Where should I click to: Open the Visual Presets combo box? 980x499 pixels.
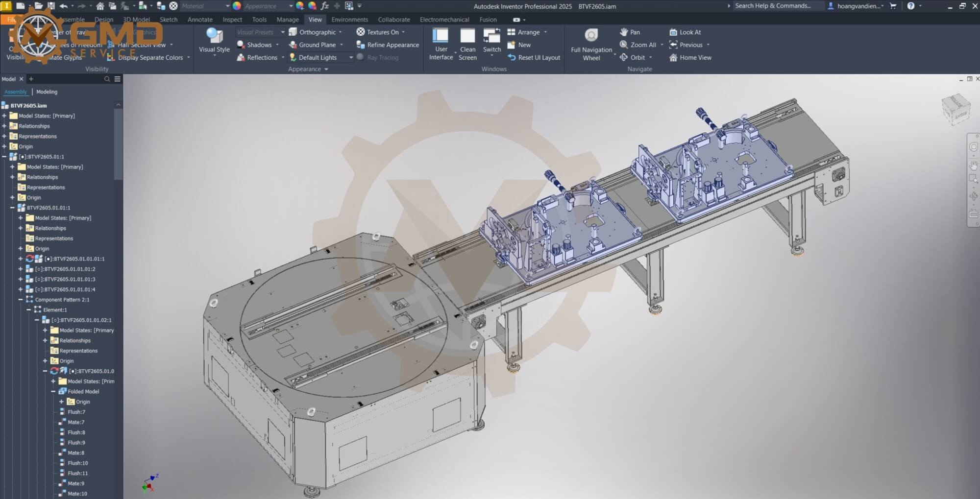pos(260,32)
